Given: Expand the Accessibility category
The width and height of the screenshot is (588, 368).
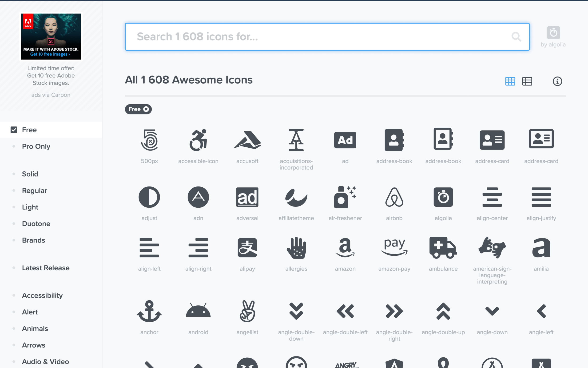Looking at the screenshot, I should [42, 295].
